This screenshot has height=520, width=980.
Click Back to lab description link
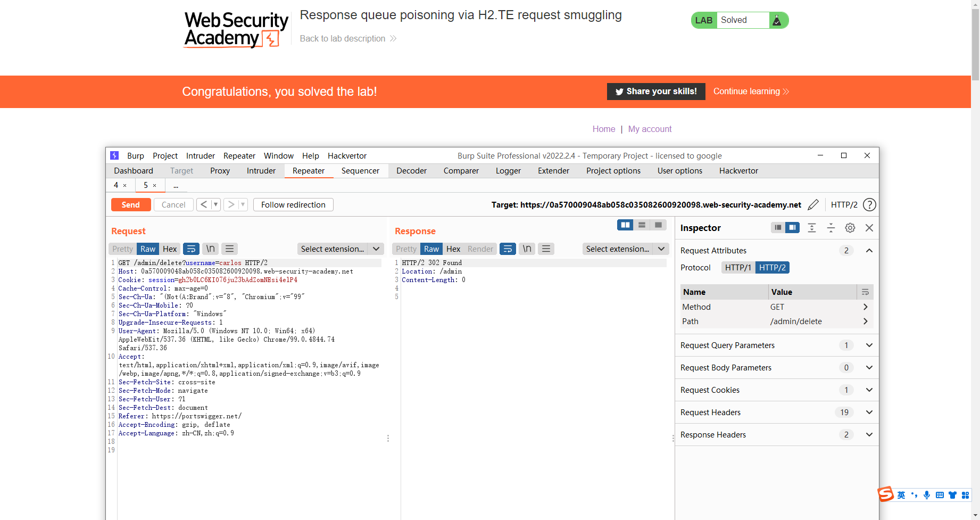click(343, 38)
